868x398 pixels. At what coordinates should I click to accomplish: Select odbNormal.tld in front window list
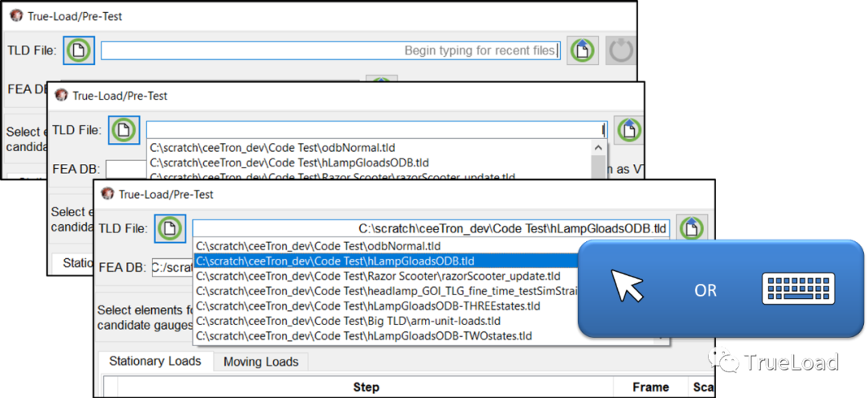(x=385, y=246)
